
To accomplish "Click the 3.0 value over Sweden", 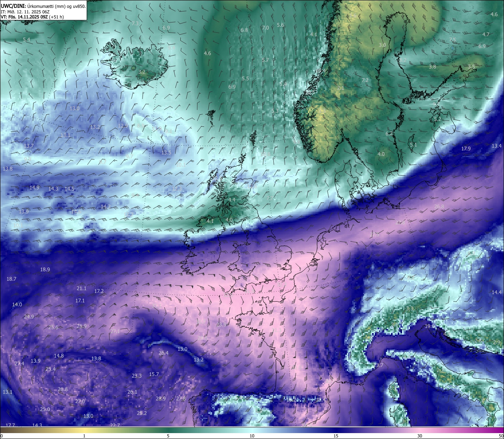I will pos(382,45).
